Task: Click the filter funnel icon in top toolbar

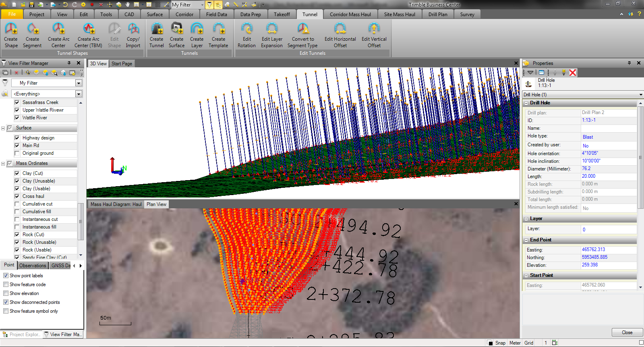Action: click(x=209, y=5)
